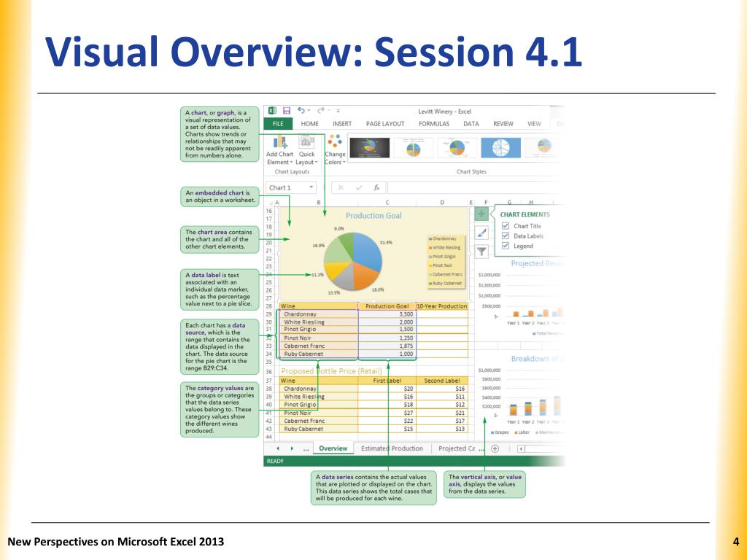Viewport: 747px width, 560px height.
Task: Click the 3,500 production goal cell
Action: [387, 314]
